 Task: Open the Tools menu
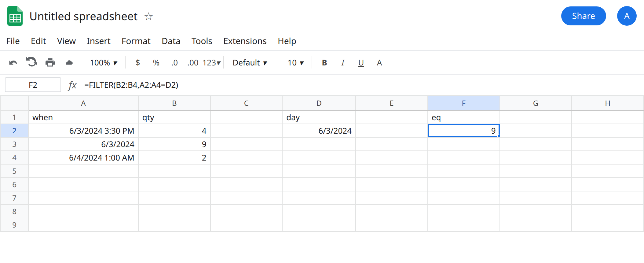coord(202,41)
